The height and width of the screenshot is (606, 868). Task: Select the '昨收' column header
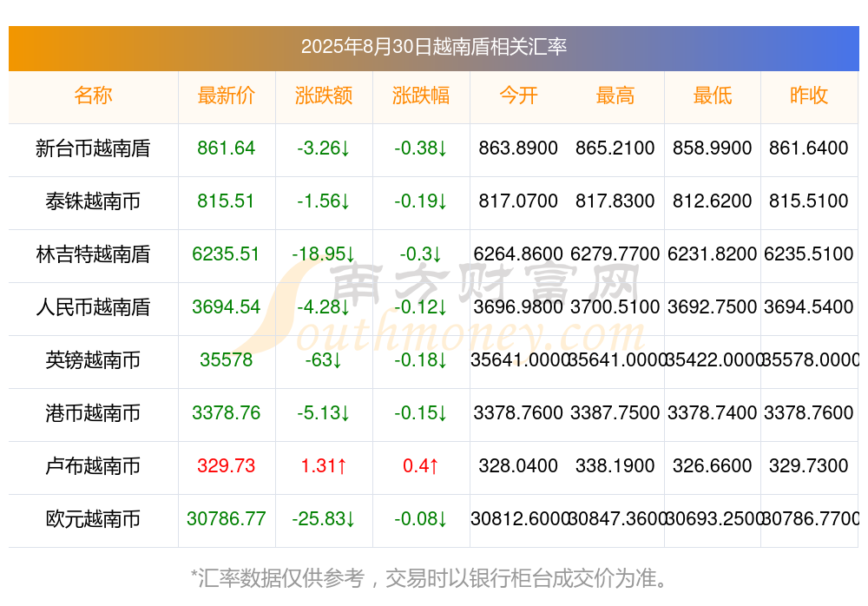809,96
